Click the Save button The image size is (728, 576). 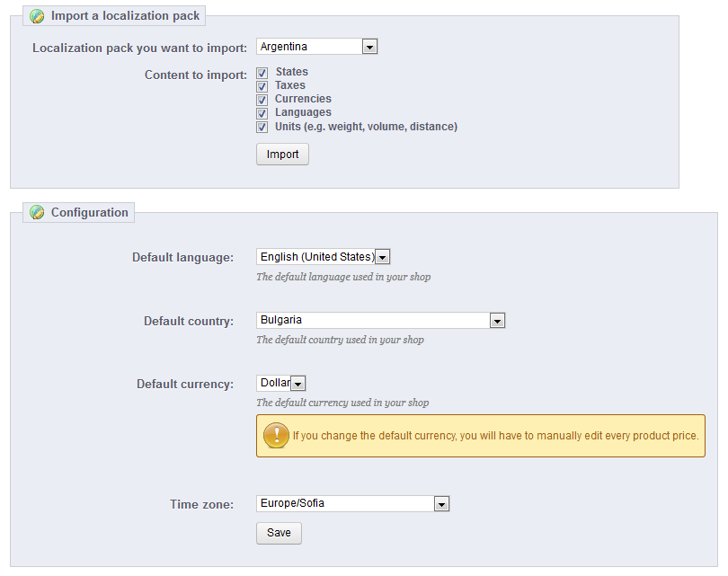tap(279, 533)
